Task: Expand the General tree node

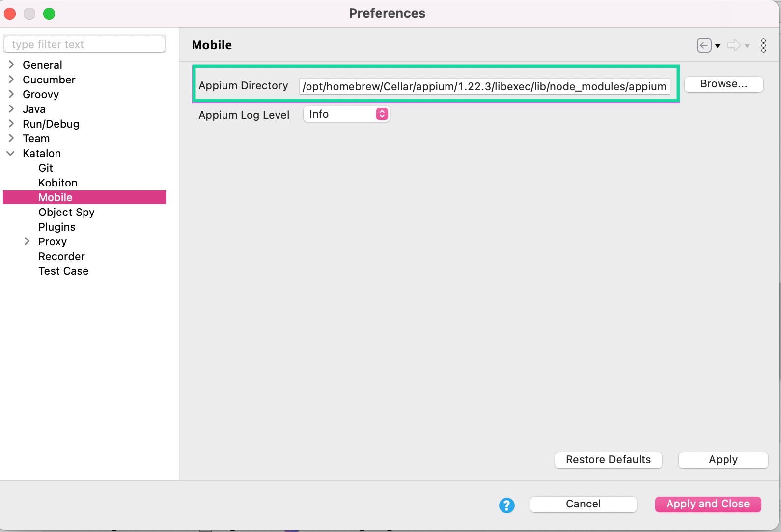Action: (11, 65)
